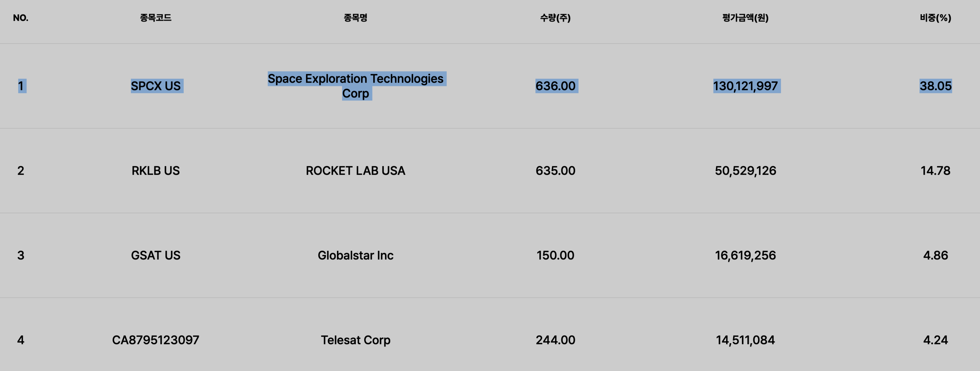Click the 4.86 weight value
Screen dimensions: 980x371
[x=936, y=255]
